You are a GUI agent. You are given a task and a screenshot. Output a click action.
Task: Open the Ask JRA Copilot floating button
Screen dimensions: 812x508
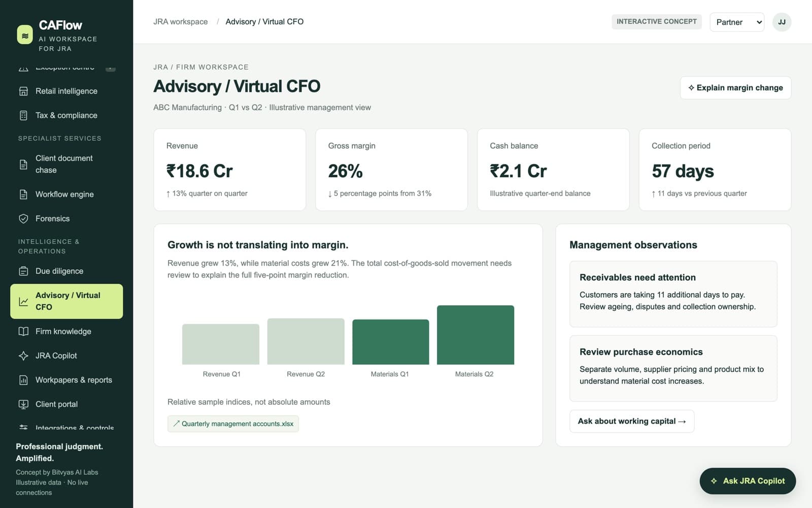click(748, 481)
